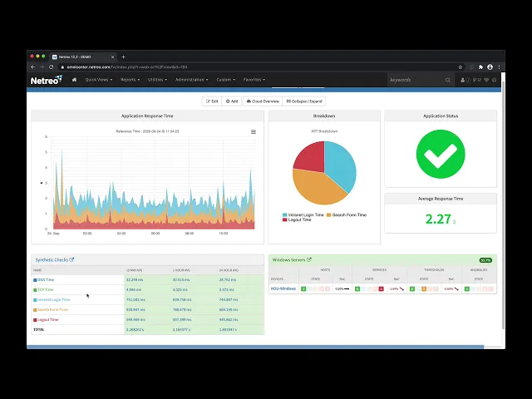The image size is (532, 399).
Task: Bookmark this page with the star icon
Action: (x=461, y=67)
